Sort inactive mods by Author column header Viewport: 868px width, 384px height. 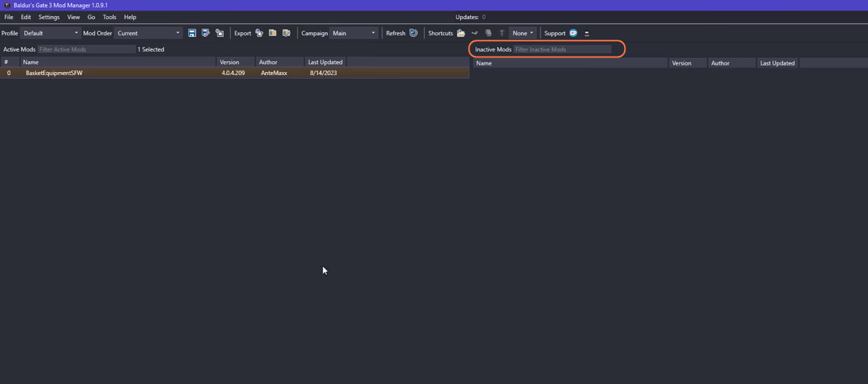tap(732, 63)
